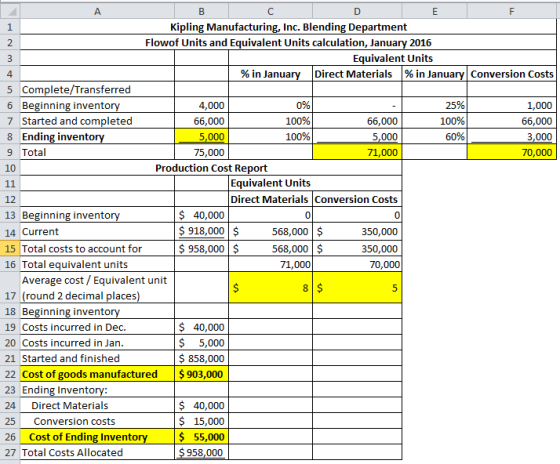Select Cost of goods manufactured label
This screenshot has width=560, height=464.
97,374
